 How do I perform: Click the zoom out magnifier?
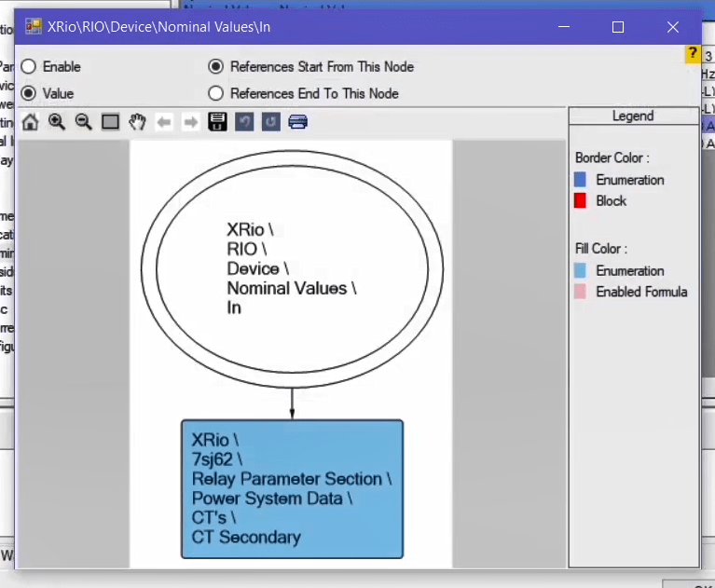[x=83, y=122]
